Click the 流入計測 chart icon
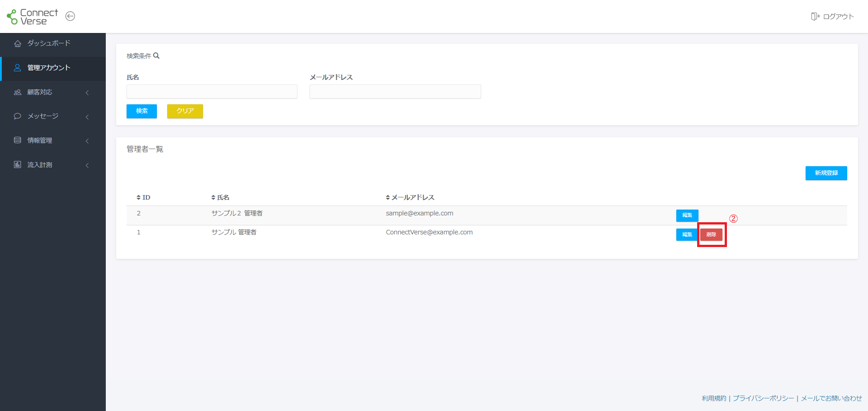This screenshot has height=411, width=868. 18,164
